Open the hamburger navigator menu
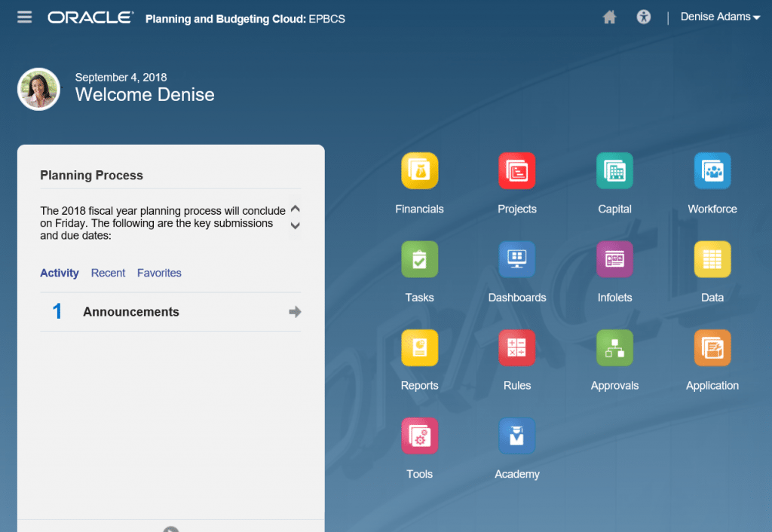Screen dimensions: 772x532 pyautogui.click(x=24, y=17)
